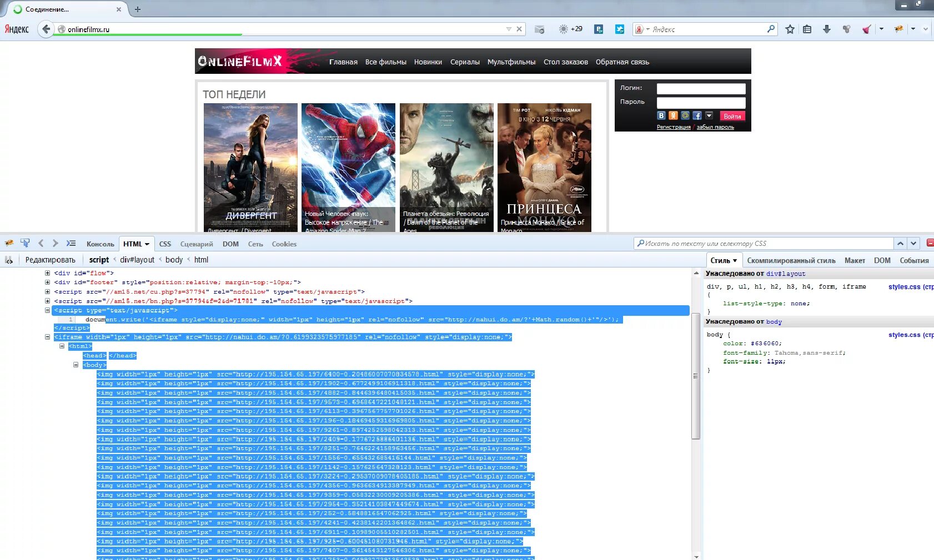Log in via Mail.ru @ icon
This screenshot has width=934, height=560.
pos(685,115)
